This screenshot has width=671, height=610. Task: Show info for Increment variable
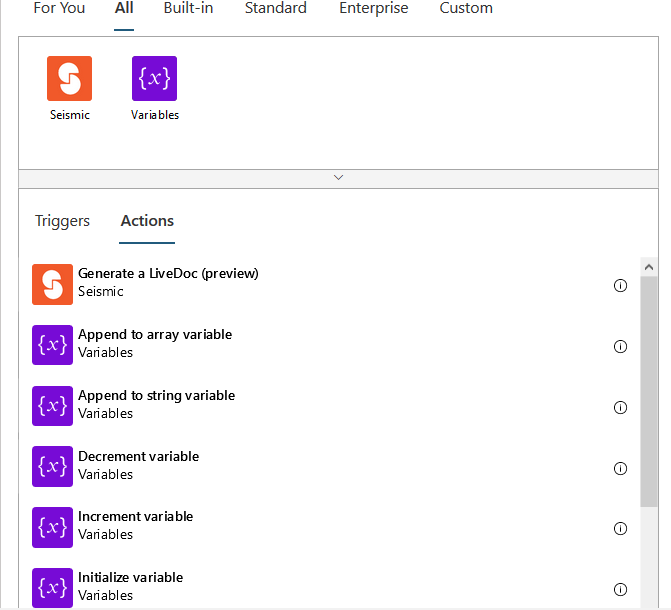point(620,528)
